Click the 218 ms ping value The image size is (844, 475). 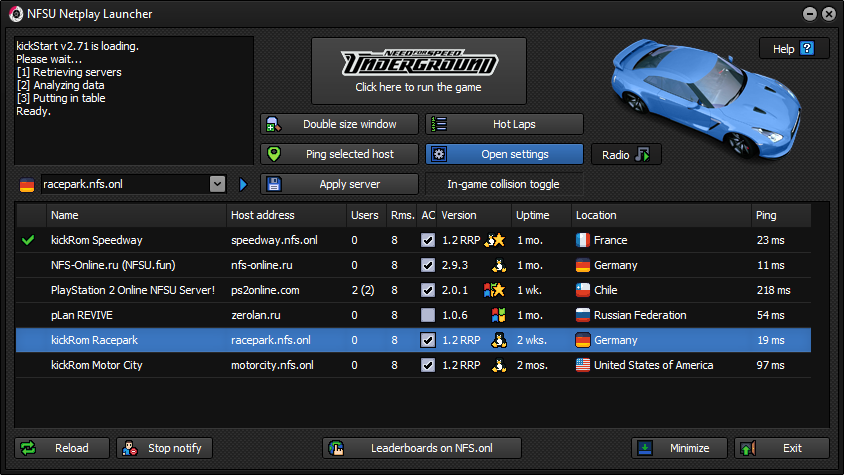point(773,290)
